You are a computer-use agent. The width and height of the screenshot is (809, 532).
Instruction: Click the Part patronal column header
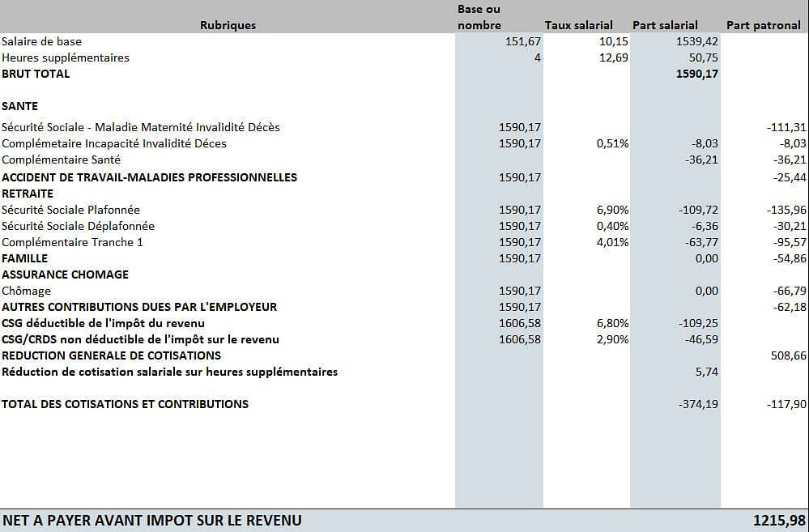pyautogui.click(x=763, y=25)
